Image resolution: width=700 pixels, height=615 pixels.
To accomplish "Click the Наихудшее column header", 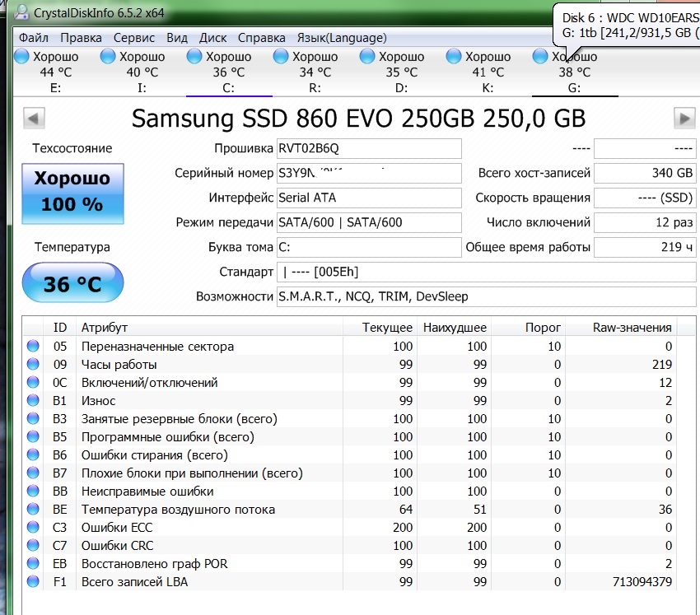I will 455,327.
